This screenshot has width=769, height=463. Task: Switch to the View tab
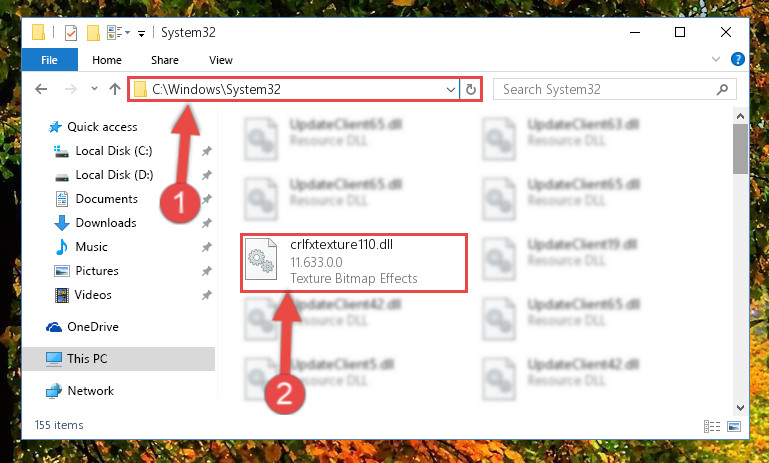click(221, 60)
